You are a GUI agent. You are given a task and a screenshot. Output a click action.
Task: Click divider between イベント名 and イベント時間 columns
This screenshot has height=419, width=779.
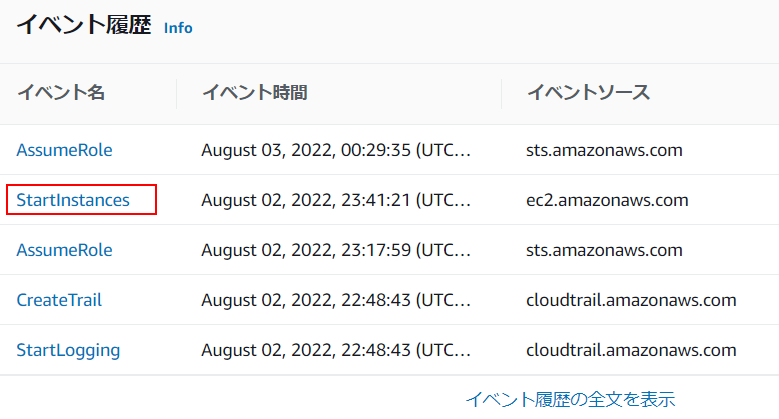177,93
